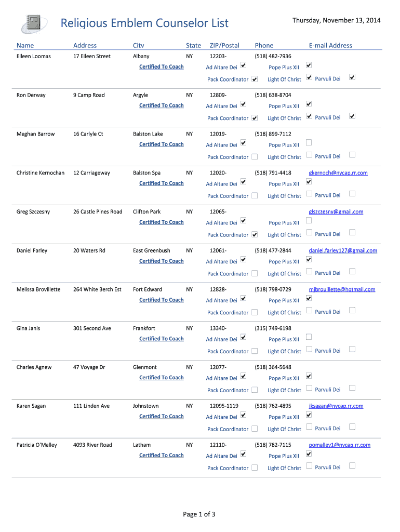Check Gina Janis's Parvuli Dei checkbox

352,349
